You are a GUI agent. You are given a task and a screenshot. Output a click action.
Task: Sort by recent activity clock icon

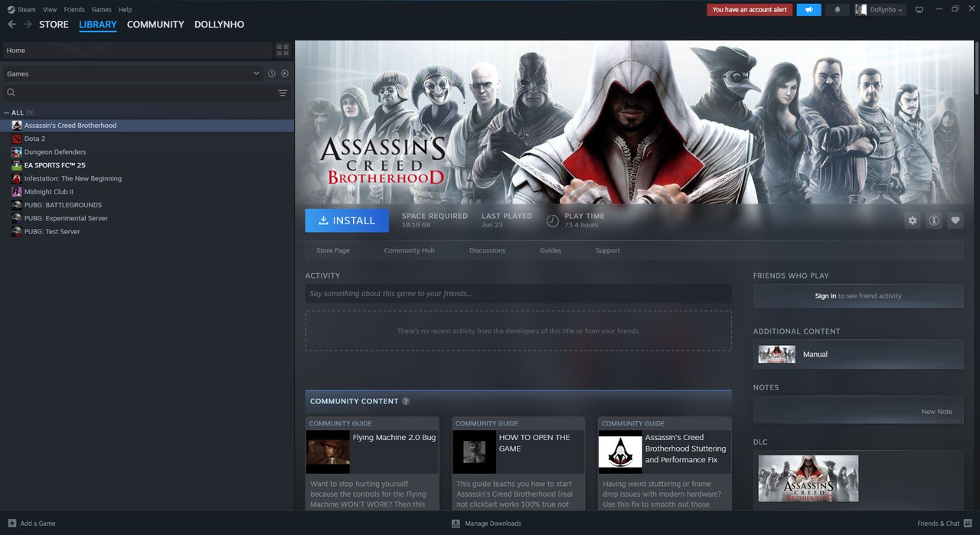click(271, 73)
